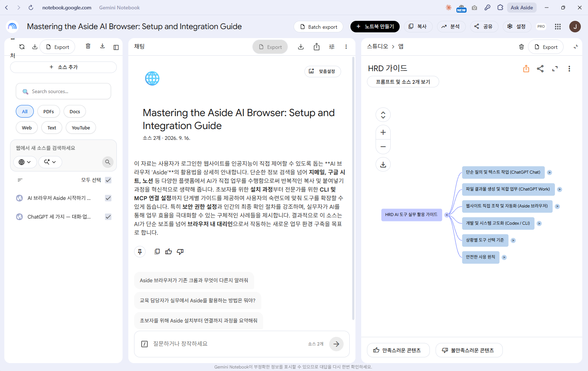588x371 pixels.
Task: Click the search magnifier in web source box
Action: pyautogui.click(x=107, y=162)
